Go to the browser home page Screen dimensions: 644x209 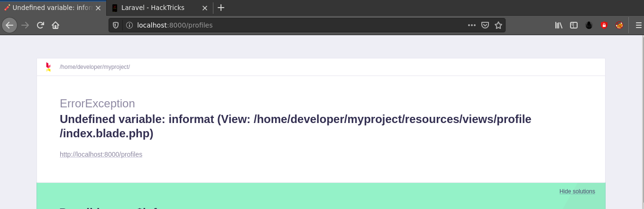pos(55,25)
